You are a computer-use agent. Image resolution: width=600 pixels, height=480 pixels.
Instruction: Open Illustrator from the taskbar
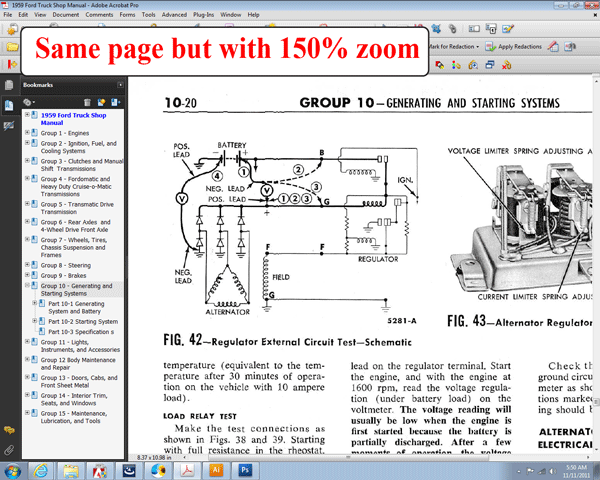(216, 470)
